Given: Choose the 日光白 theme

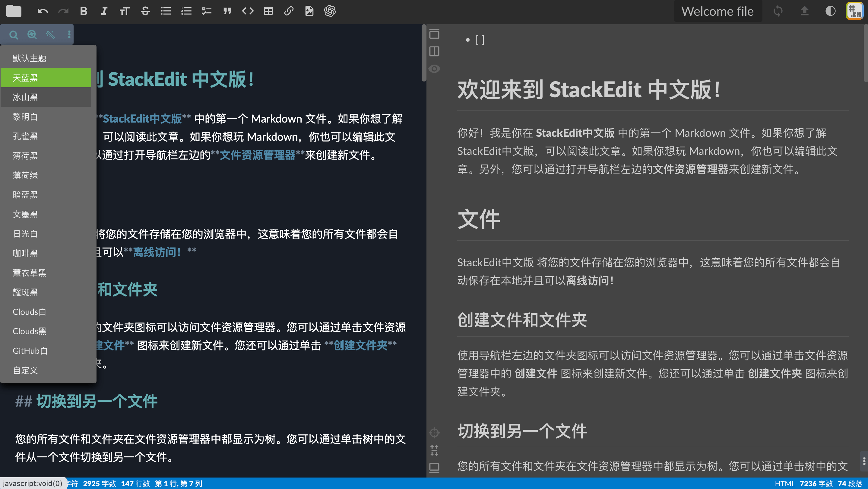Looking at the screenshot, I should pos(46,234).
